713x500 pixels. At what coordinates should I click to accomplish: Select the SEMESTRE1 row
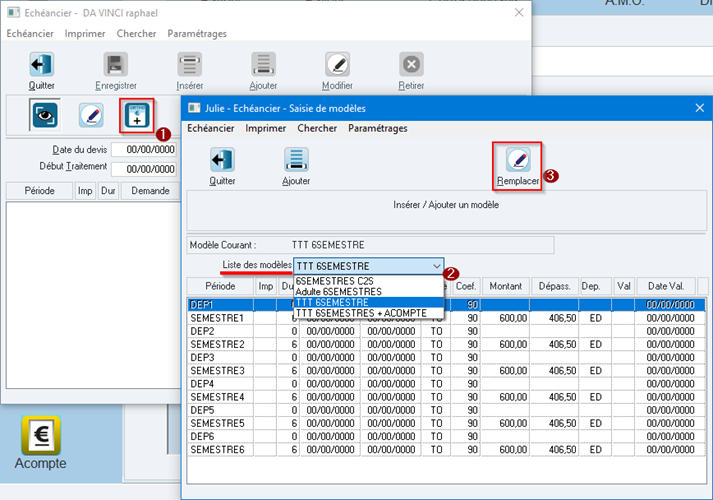(x=447, y=318)
